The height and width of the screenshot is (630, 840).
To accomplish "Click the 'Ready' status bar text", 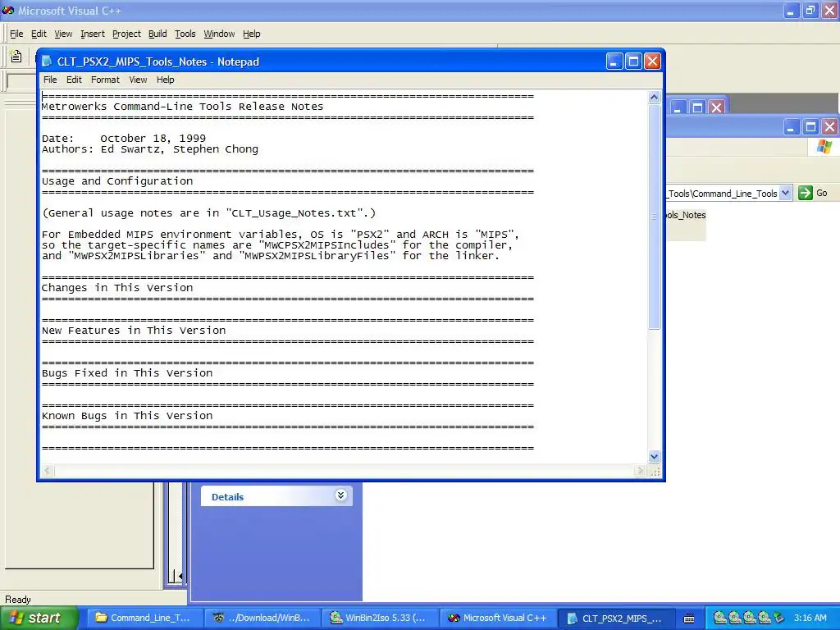I will [18, 600].
